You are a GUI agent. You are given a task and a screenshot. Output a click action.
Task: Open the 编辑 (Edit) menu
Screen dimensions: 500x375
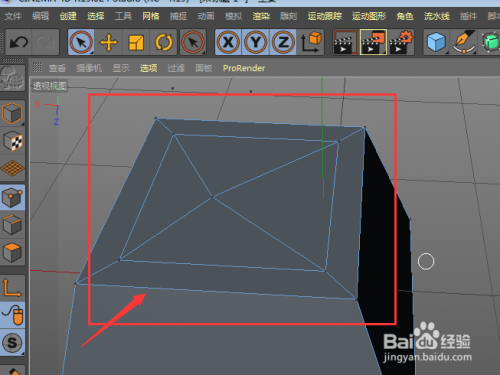pyautogui.click(x=40, y=16)
